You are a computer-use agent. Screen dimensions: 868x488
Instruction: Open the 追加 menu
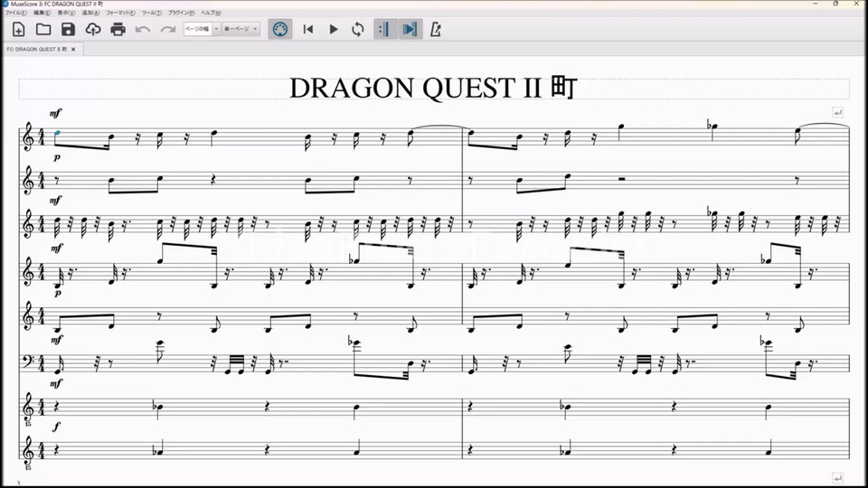(90, 13)
